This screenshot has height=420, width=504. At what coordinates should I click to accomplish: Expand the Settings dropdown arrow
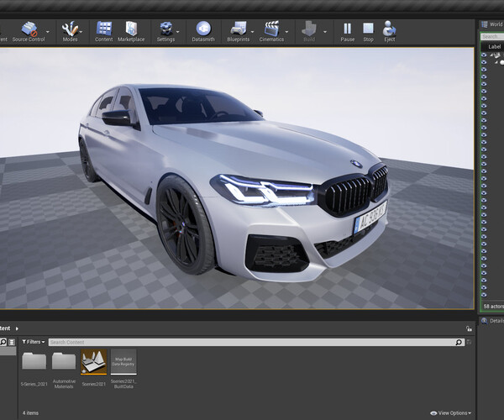tap(178, 32)
